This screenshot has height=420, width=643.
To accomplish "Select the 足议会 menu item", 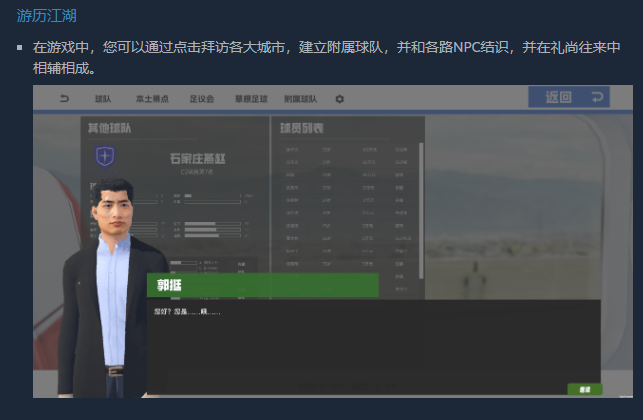I will tap(202, 99).
